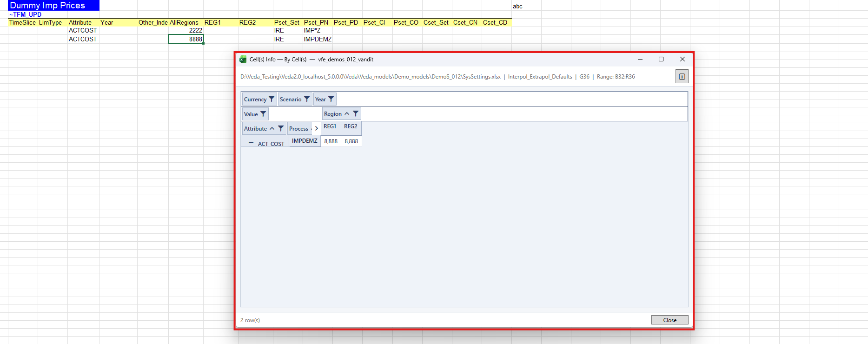Image resolution: width=868 pixels, height=344 pixels.
Task: Select the IMPDEMZ row header in pivot
Action: [305, 141]
